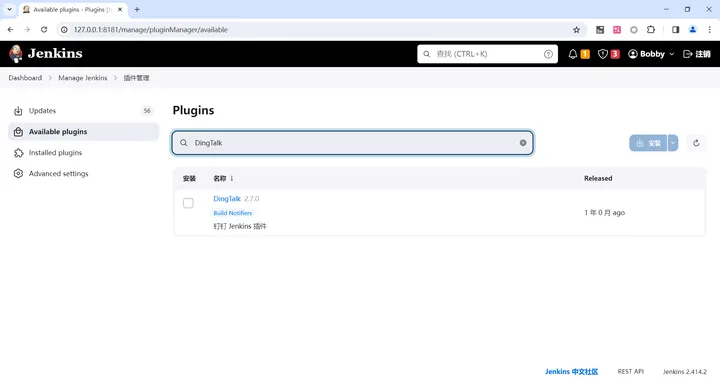This screenshot has height=386, width=720.
Task: Click the refresh plugins list icon
Action: [x=696, y=143]
